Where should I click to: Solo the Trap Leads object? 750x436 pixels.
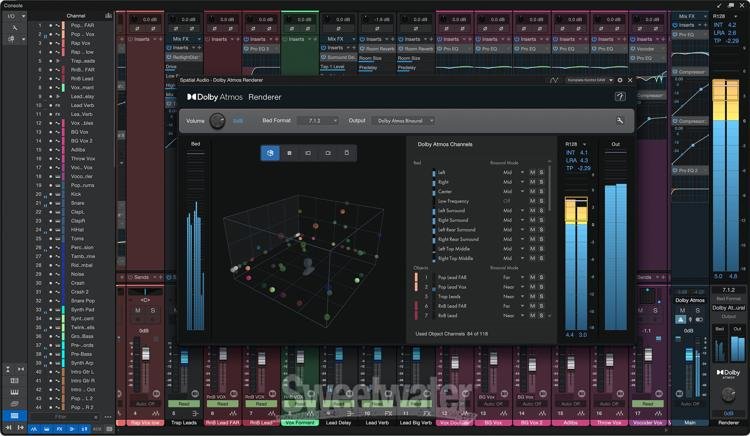[x=541, y=296]
